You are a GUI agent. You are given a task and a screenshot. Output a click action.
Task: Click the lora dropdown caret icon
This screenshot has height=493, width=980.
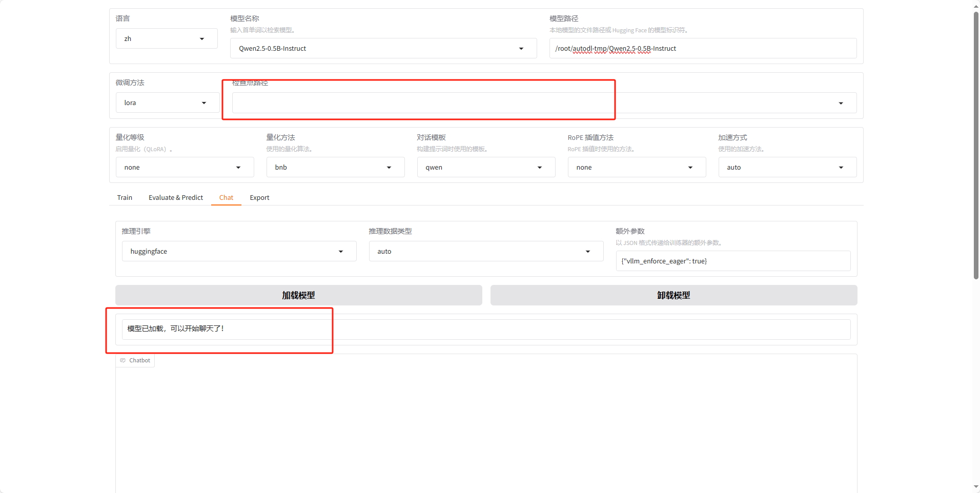204,104
